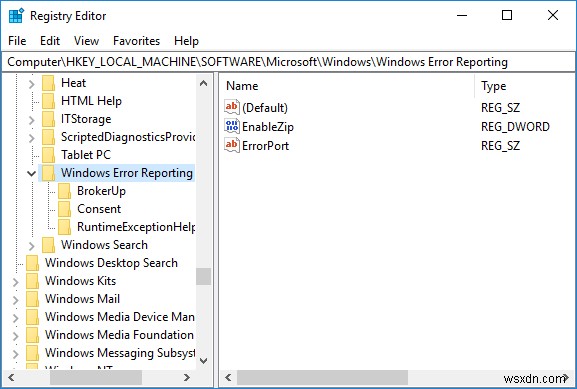Click the RuntimeExceptionHelper folder icon
This screenshot has height=389, width=577.
click(x=64, y=227)
